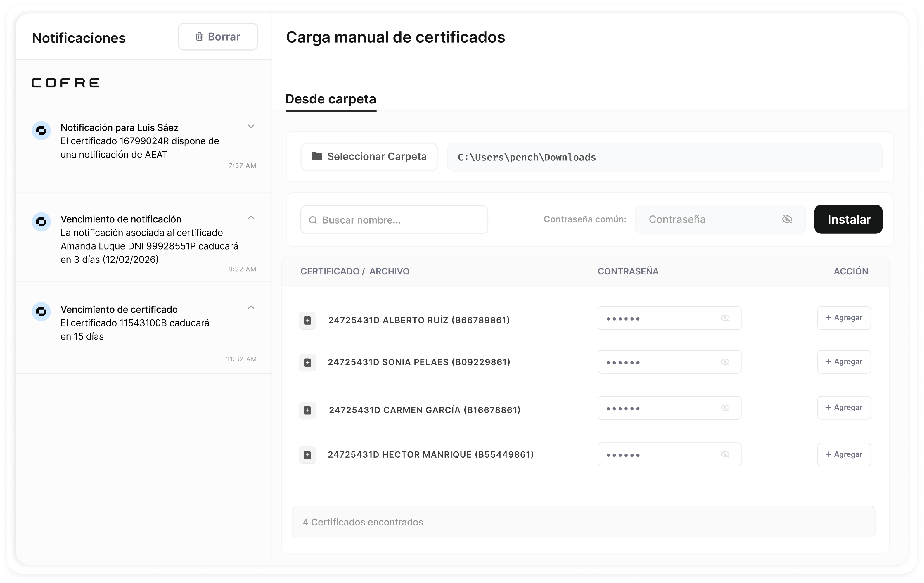Expand the Luis Sáez notification chevron
This screenshot has width=924, height=583.
(x=251, y=126)
